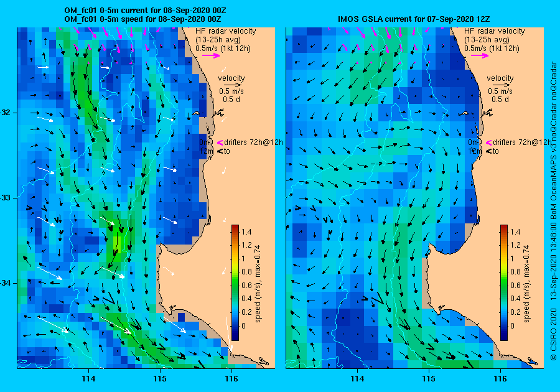560x392 pixels.
Task: Select the 'IMOS GSLA current for 07-Sep-2020 12Z' title
Action: point(414,19)
